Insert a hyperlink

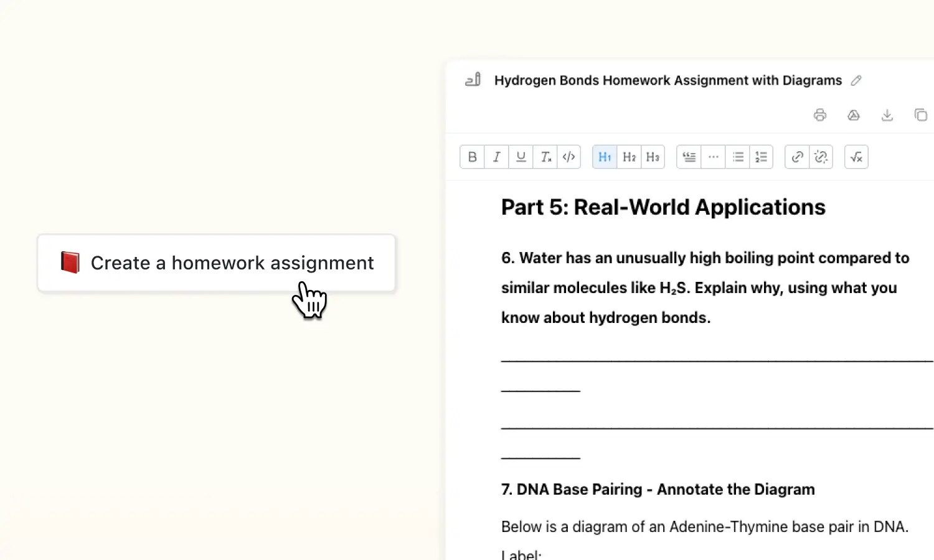pyautogui.click(x=797, y=157)
